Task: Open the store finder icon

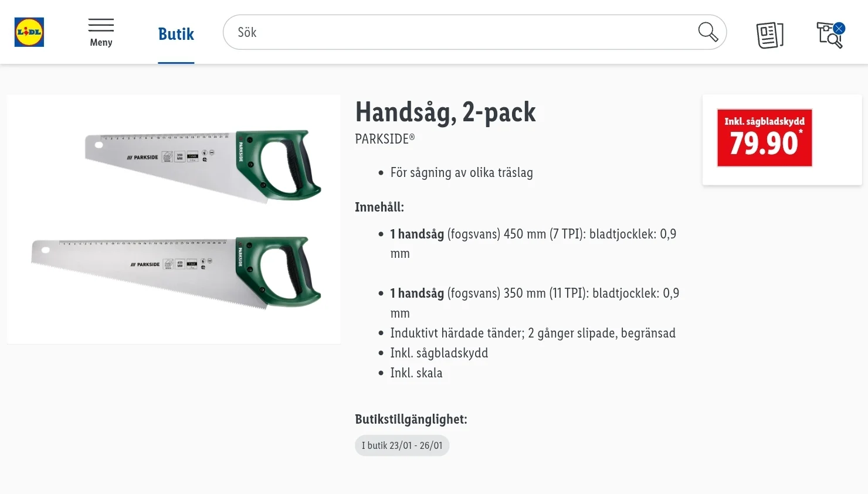Action: (828, 36)
